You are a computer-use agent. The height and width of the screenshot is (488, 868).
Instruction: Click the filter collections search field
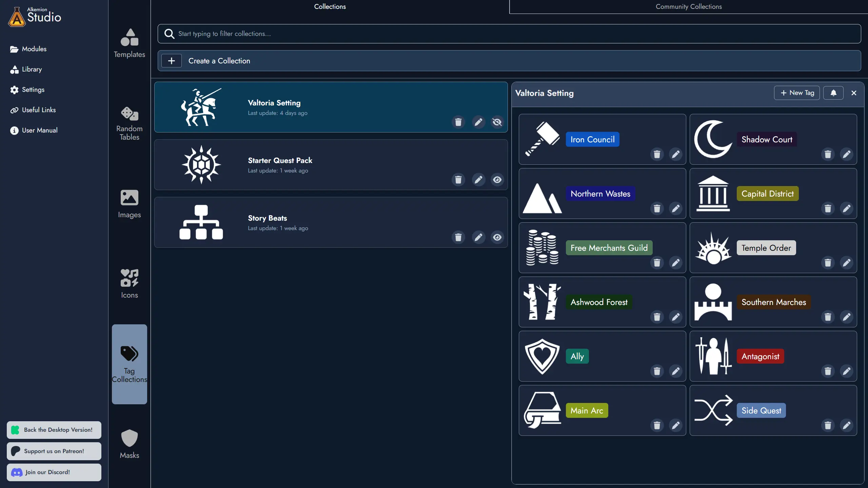(509, 34)
